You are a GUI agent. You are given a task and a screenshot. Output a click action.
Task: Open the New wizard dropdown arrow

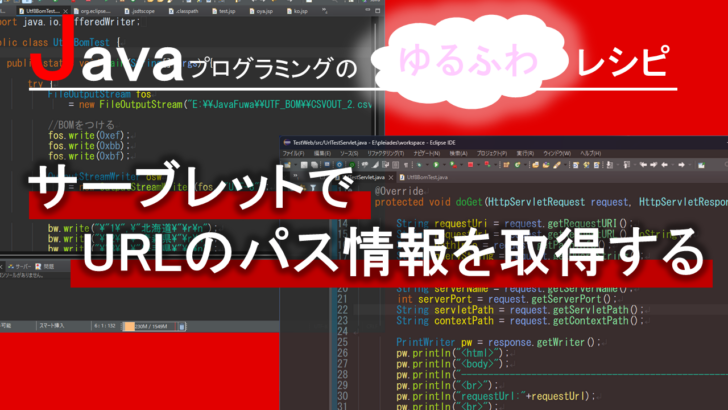[x=296, y=164]
